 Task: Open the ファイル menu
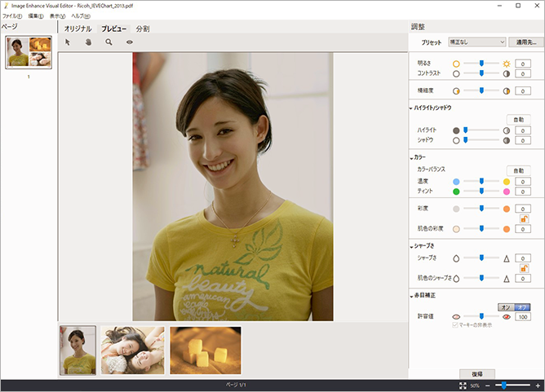tap(11, 16)
